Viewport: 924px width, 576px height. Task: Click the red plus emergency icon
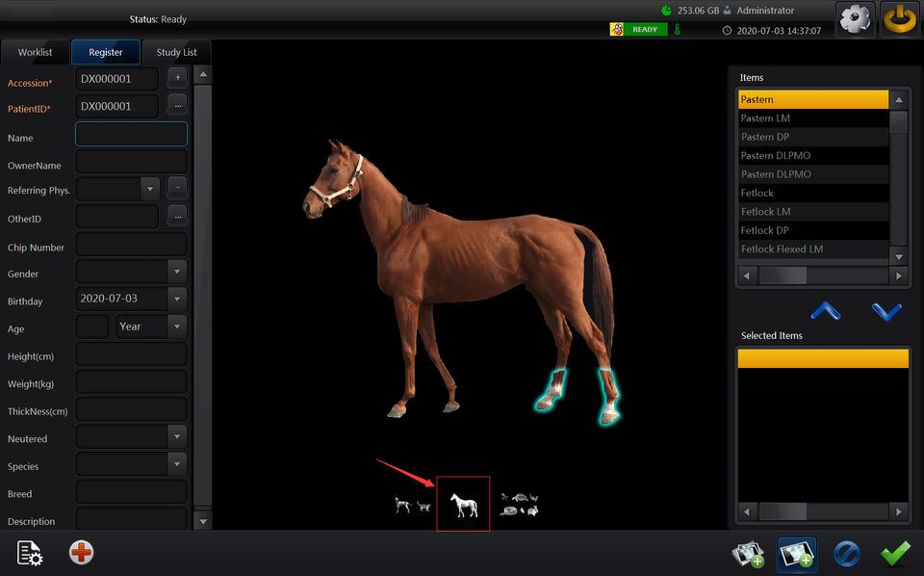(81, 553)
